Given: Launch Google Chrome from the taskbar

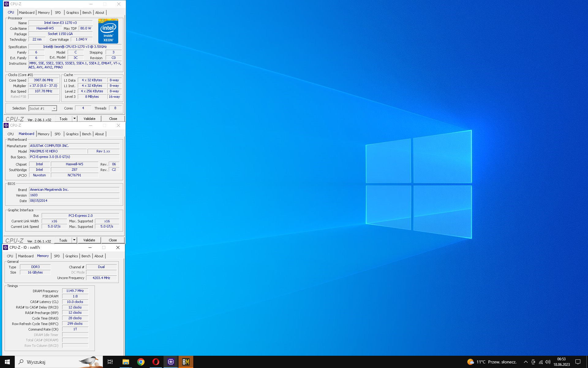Looking at the screenshot, I should (x=141, y=362).
